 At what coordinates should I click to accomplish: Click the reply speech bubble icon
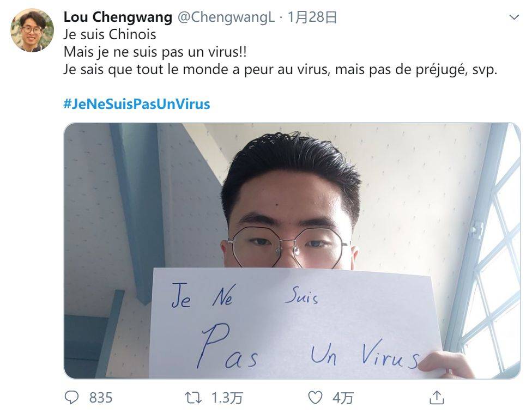[71, 398]
